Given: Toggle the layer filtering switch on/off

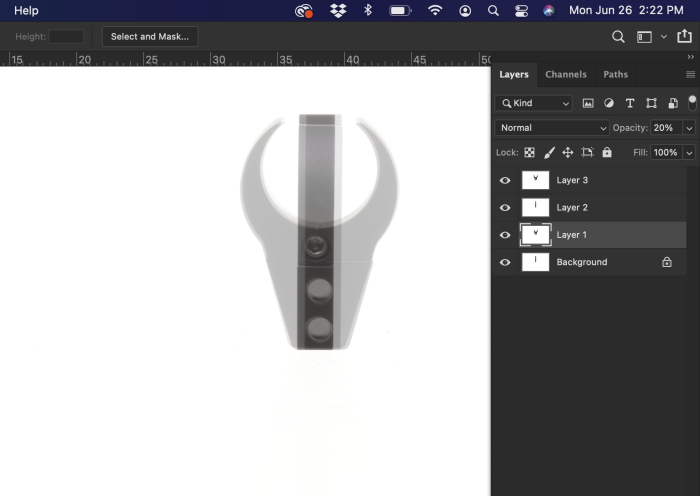Looking at the screenshot, I should pyautogui.click(x=692, y=102).
